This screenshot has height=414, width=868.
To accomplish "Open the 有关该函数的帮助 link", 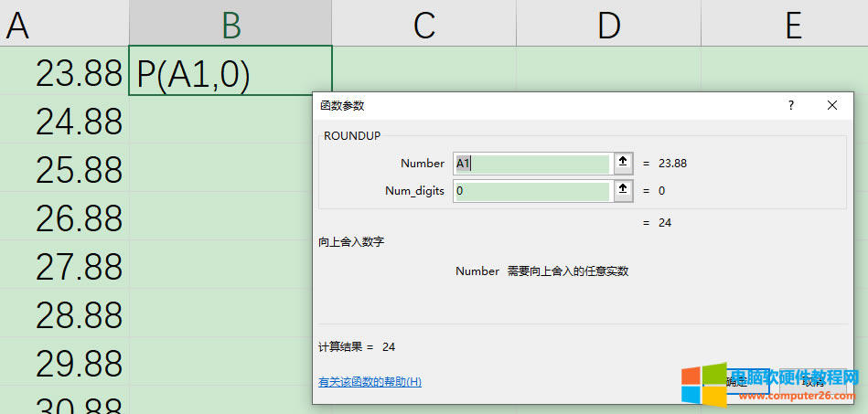I will click(x=370, y=381).
